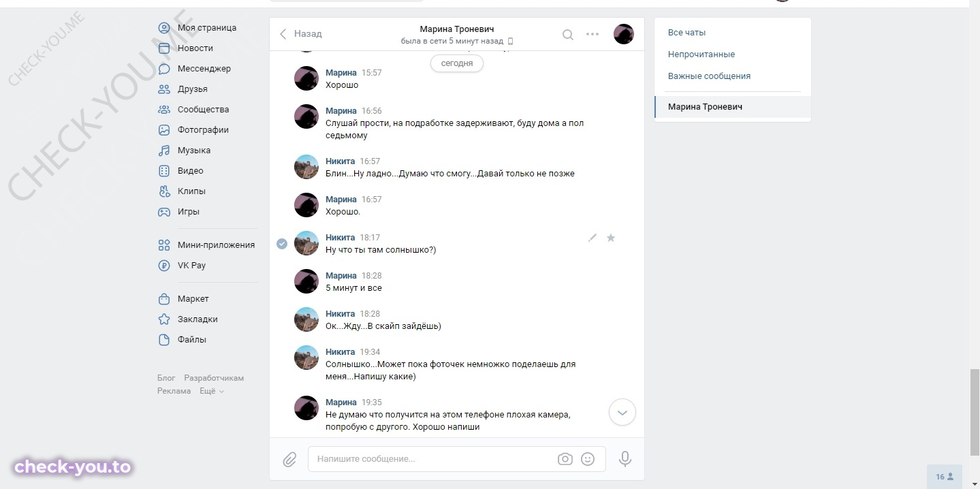The width and height of the screenshot is (980, 489).
Task: Select Марина Троневич chat in right panel
Action: coord(733,107)
